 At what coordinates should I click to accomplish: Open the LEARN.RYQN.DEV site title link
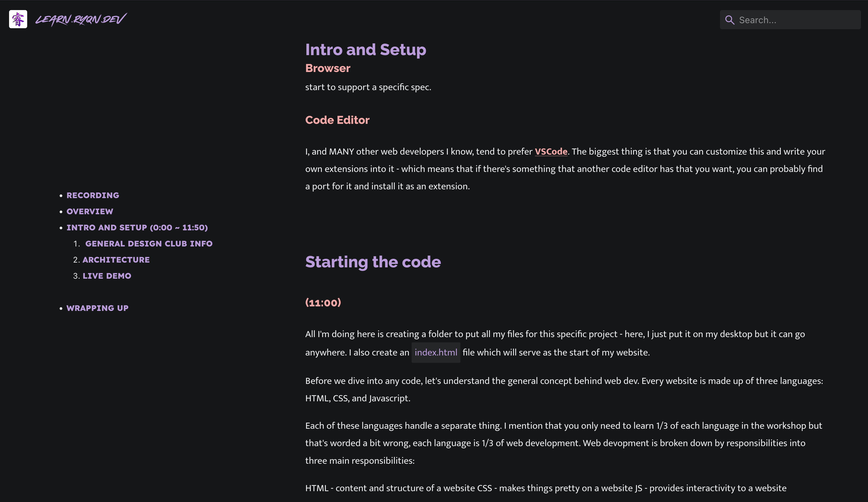coord(81,19)
